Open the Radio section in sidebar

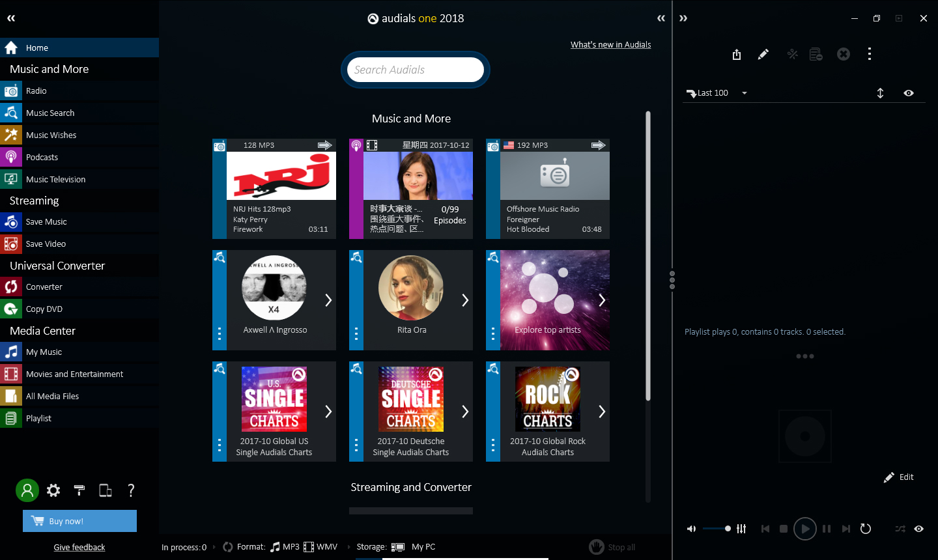[x=79, y=91]
